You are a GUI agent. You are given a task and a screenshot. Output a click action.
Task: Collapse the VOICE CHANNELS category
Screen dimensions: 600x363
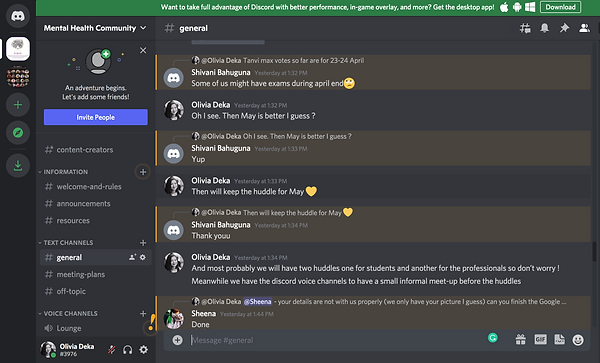pyautogui.click(x=68, y=314)
